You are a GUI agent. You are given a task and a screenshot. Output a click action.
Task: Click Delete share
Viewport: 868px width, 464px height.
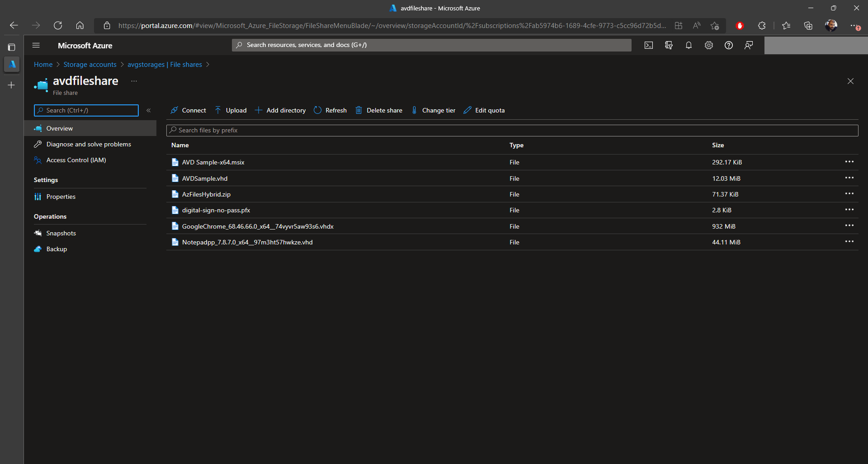pyautogui.click(x=379, y=110)
